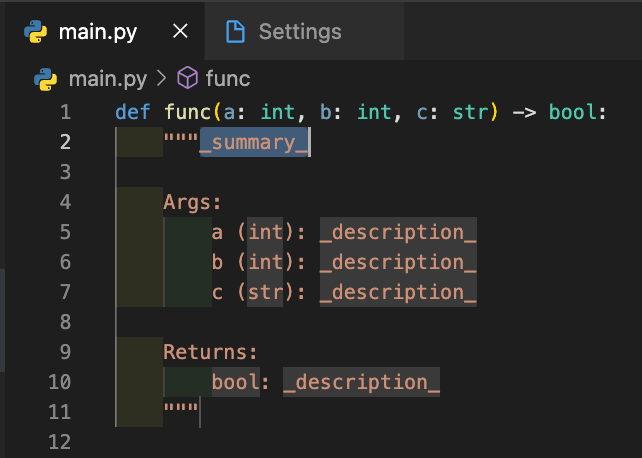Select the _summary_ placeholder
The image size is (642, 458).
pyautogui.click(x=253, y=142)
